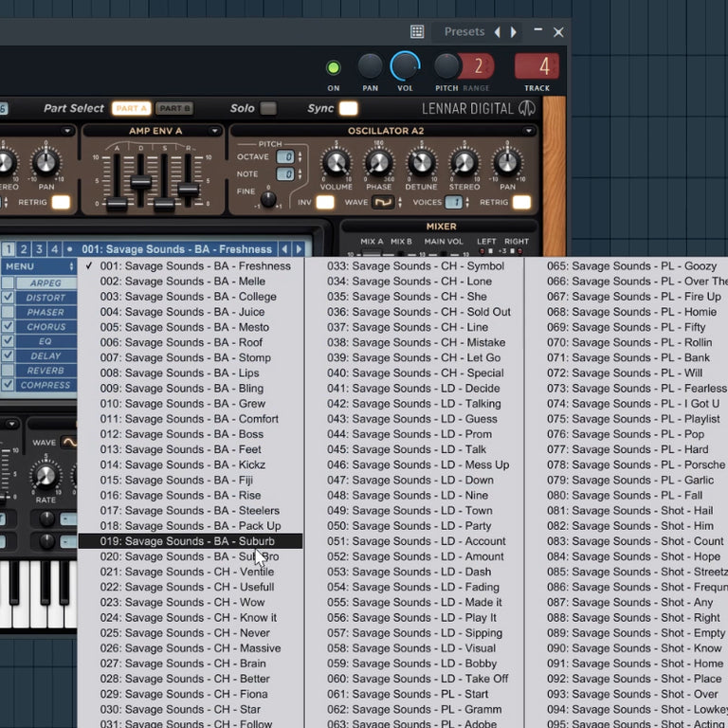Screen dimensions: 728x728
Task: Click the plugin ON power indicator
Action: [x=333, y=67]
